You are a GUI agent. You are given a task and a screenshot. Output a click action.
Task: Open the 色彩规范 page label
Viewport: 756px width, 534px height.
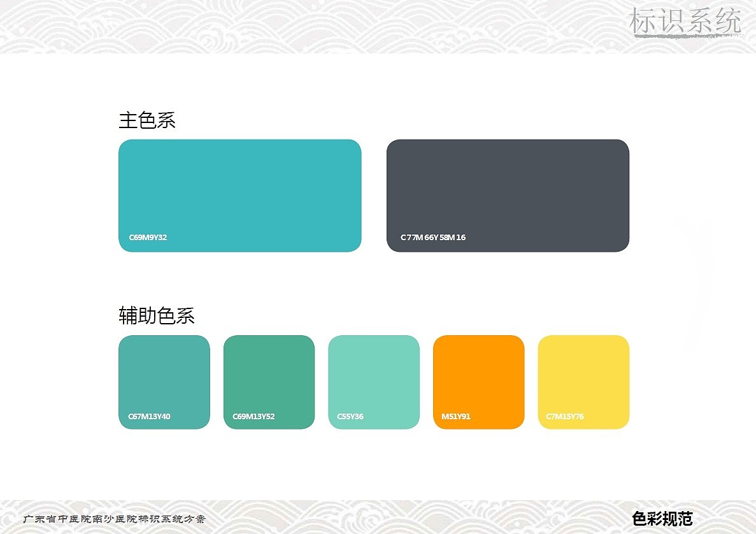pyautogui.click(x=662, y=519)
